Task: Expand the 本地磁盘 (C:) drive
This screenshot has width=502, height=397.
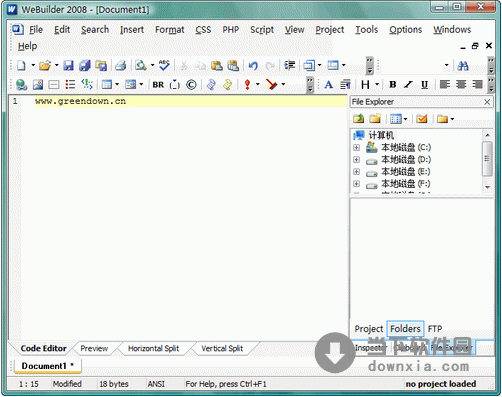Action: 356,147
